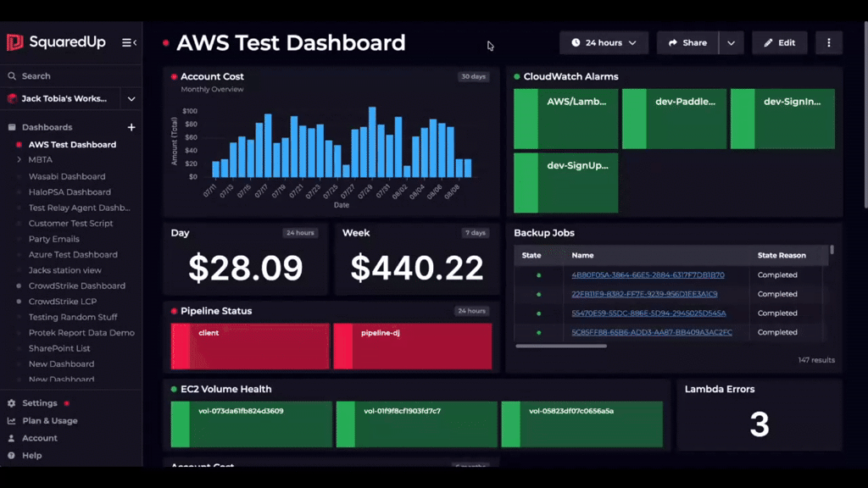
Task: Click the Name column header
Action: pos(582,255)
